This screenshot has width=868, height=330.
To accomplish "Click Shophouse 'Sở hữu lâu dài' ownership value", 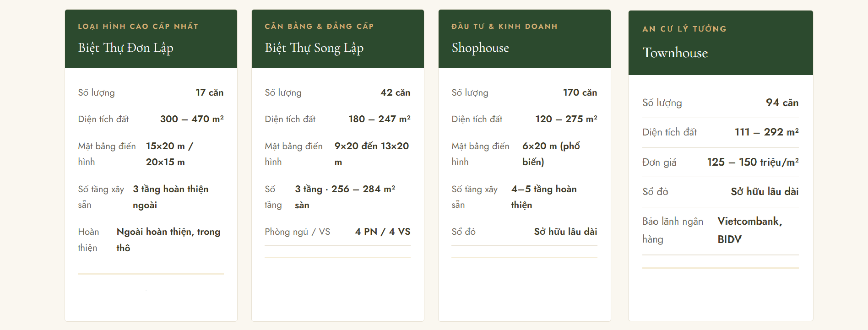I will coord(565,232).
